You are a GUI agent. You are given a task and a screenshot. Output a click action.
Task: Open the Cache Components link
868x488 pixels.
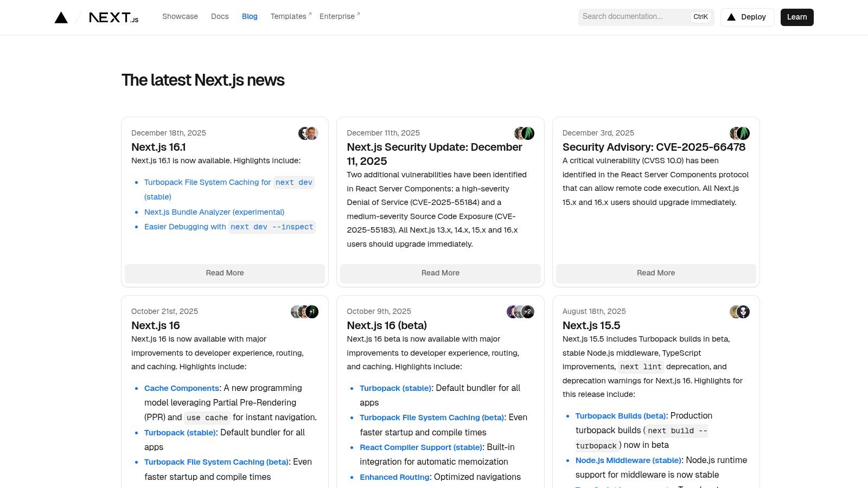(x=181, y=388)
